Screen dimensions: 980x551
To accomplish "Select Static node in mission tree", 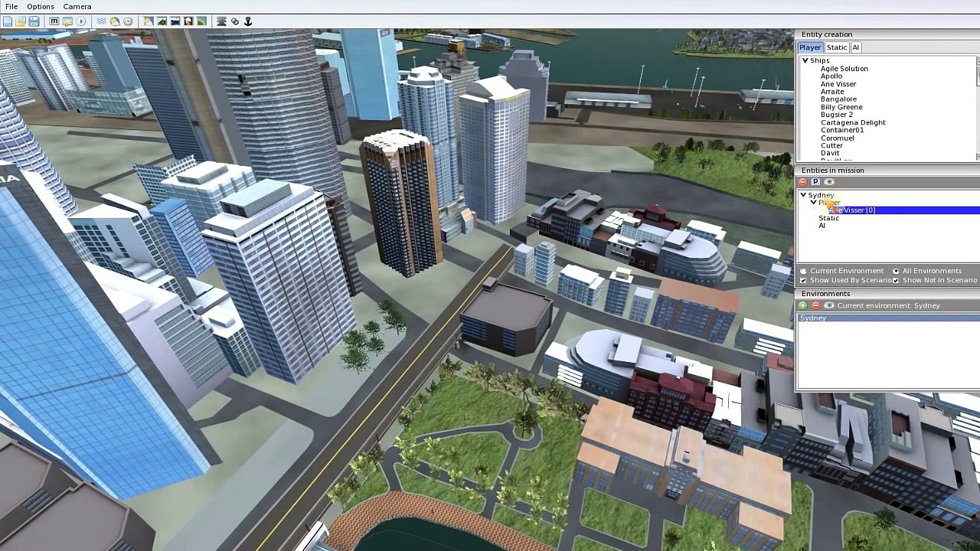I will pos(829,218).
